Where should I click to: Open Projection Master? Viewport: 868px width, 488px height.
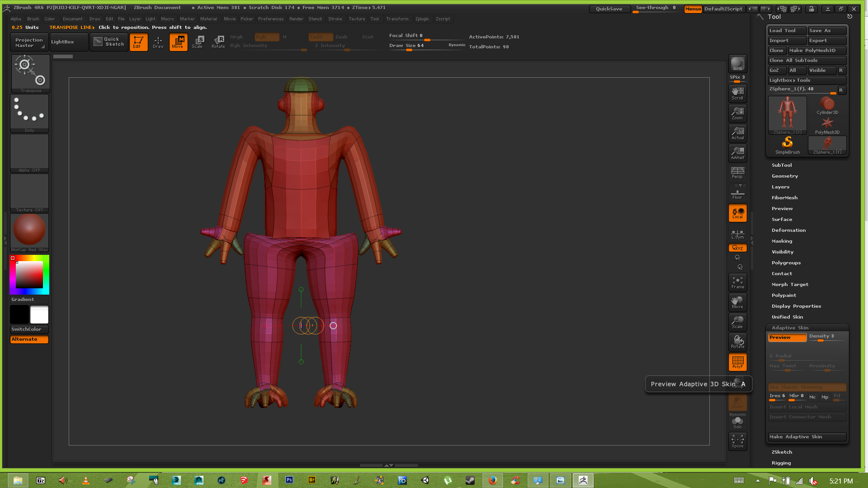[28, 42]
